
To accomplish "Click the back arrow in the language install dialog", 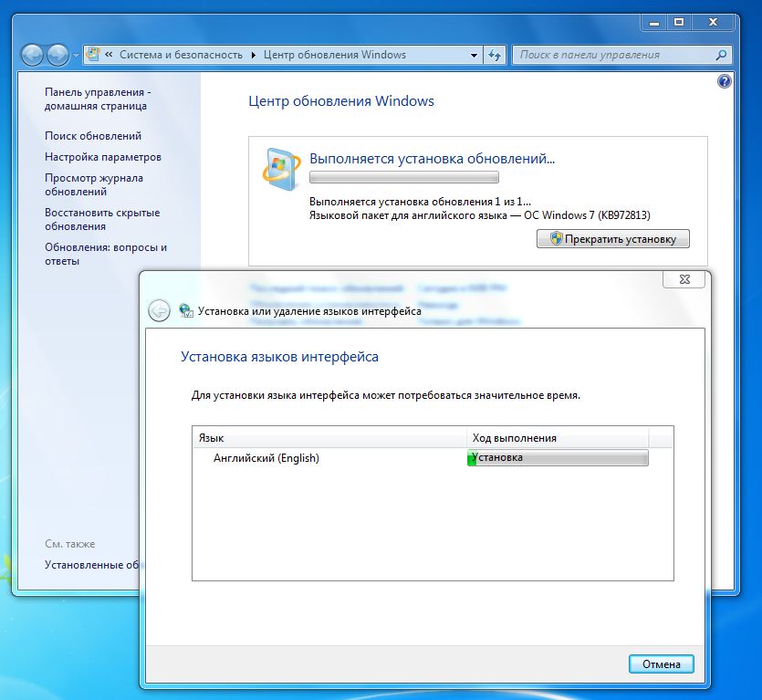I will tap(159, 310).
